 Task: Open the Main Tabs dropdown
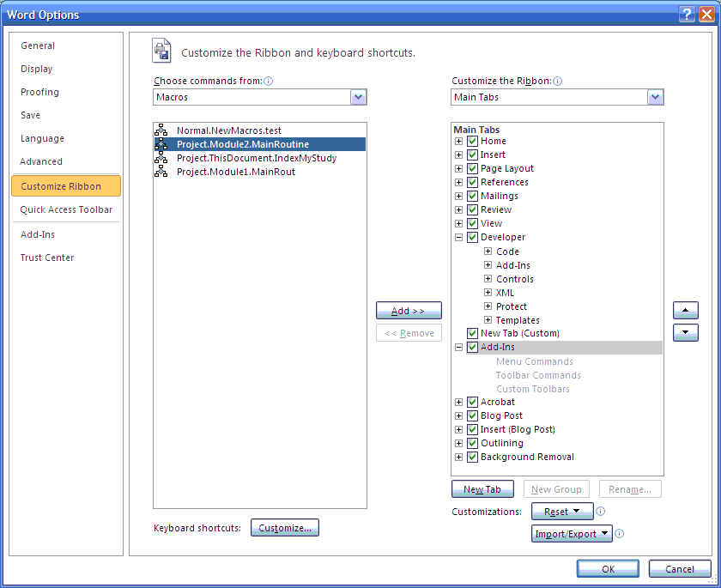pos(655,97)
